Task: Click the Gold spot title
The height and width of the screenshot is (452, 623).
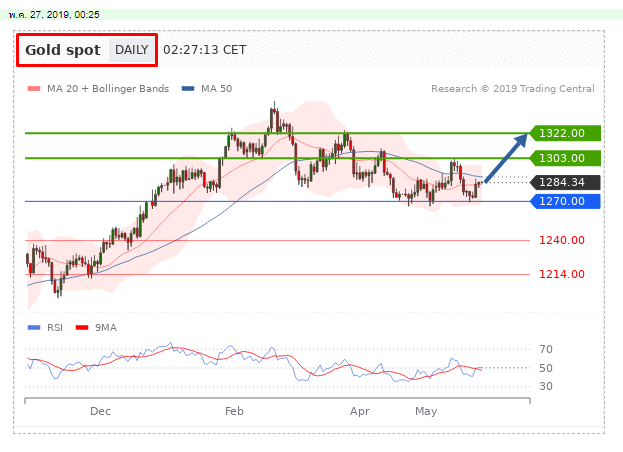Action: [x=63, y=50]
